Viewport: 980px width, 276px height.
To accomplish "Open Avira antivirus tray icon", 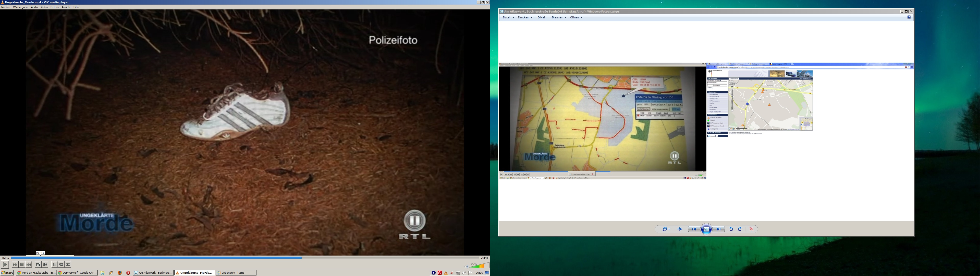I will 440,273.
